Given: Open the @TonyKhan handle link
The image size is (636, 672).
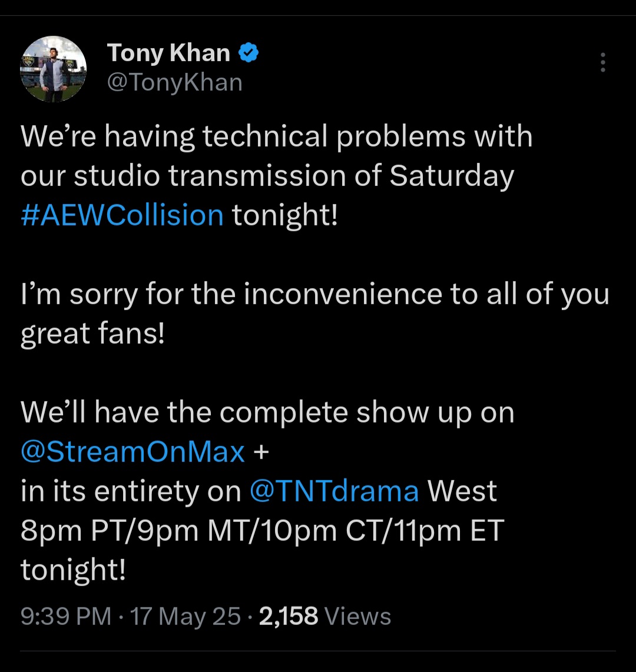Looking at the screenshot, I should (174, 82).
